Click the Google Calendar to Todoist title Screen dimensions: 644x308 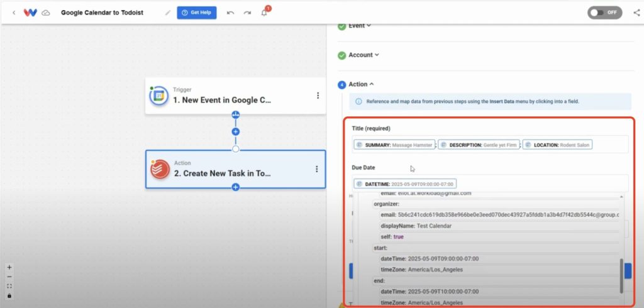(103, 13)
